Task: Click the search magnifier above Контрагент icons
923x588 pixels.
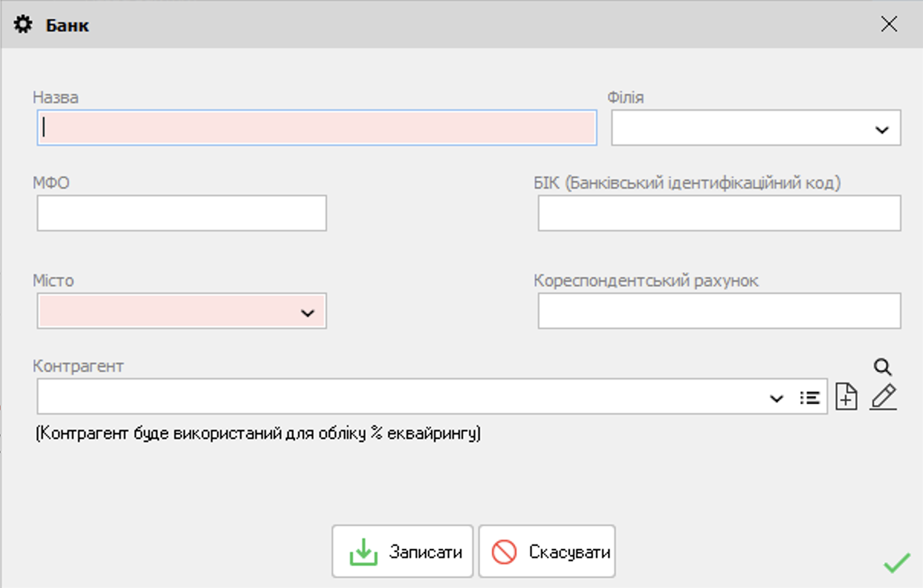Action: click(x=883, y=367)
